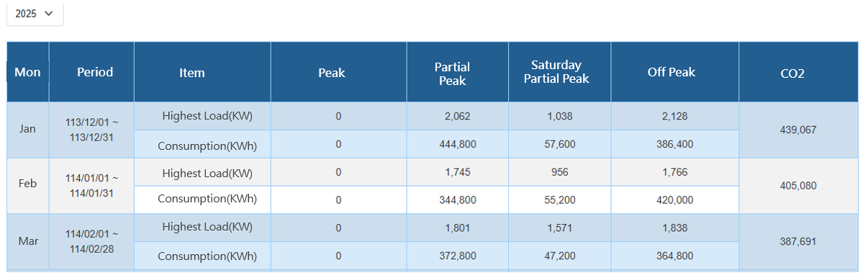This screenshot has width=868, height=278.
Task: Click the CO2 value 439,067
Action: pos(798,130)
